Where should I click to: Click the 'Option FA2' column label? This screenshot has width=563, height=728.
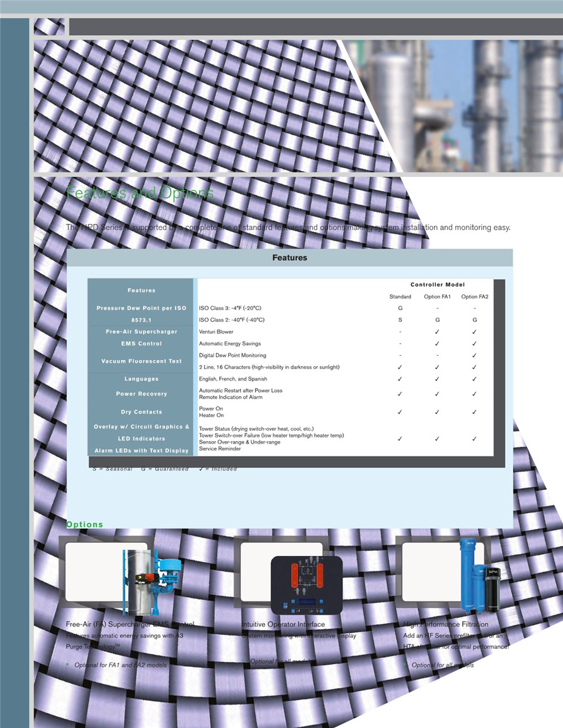coord(474,297)
